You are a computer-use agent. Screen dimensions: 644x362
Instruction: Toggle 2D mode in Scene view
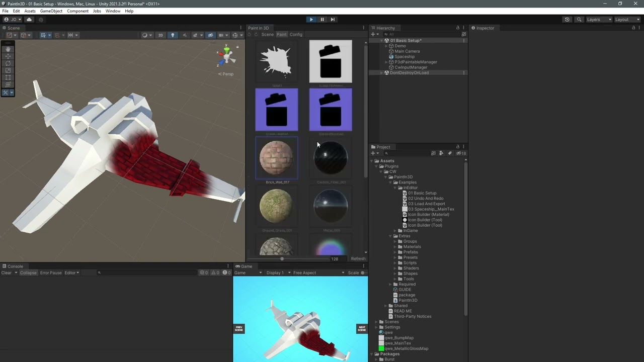[160, 35]
